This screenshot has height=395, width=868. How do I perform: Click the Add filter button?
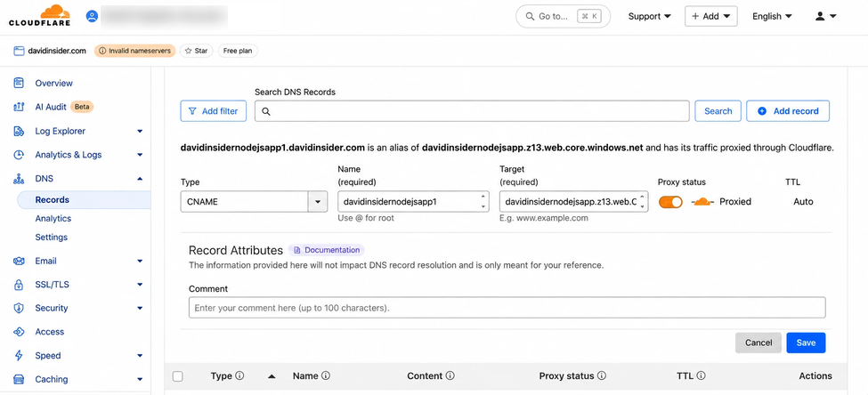(213, 110)
